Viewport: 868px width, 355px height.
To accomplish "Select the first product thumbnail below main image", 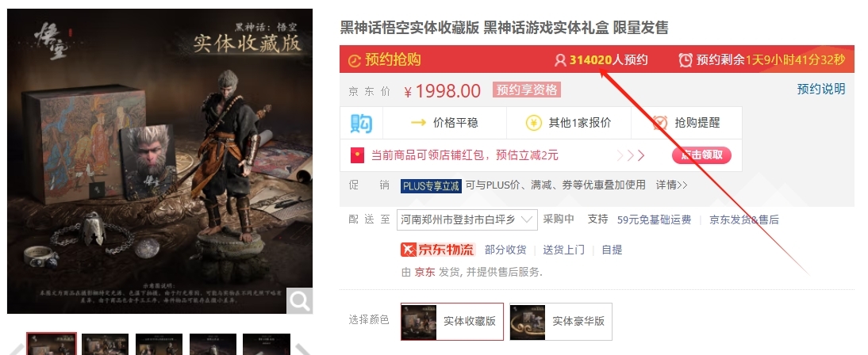I will click(x=52, y=344).
